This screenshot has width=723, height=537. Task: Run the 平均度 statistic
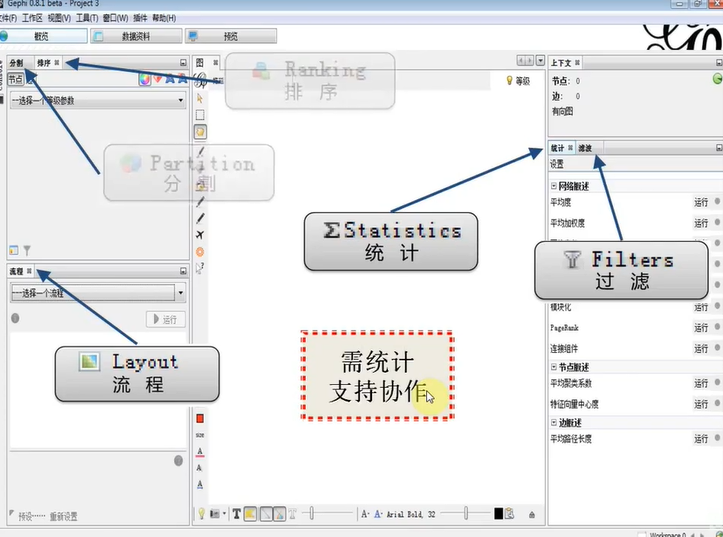[701, 202]
